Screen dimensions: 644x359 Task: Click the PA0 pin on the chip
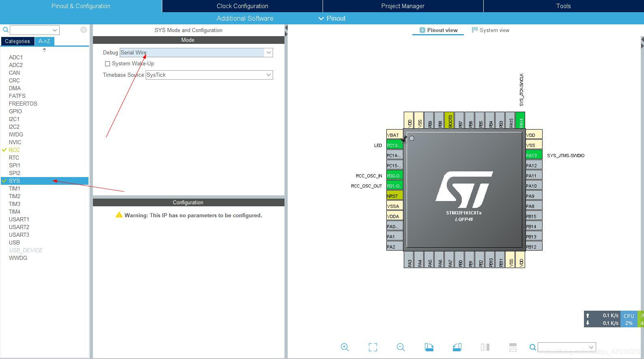[x=394, y=226]
